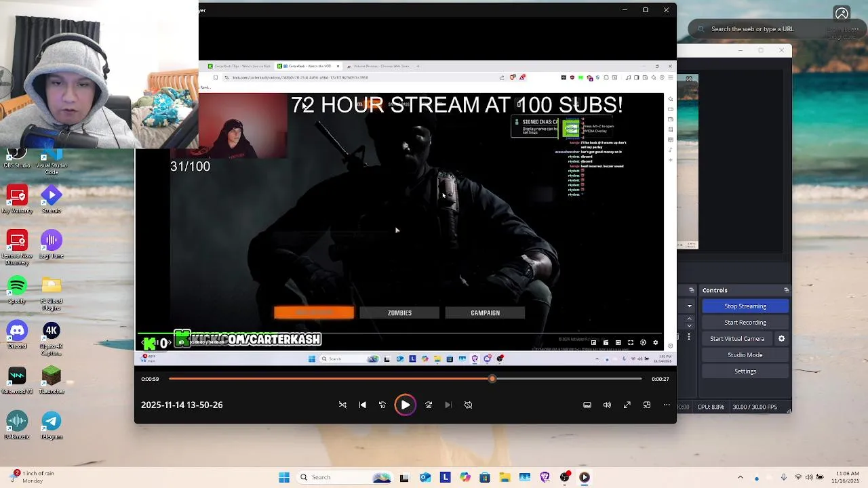Click the microphone tray icon

784,477
